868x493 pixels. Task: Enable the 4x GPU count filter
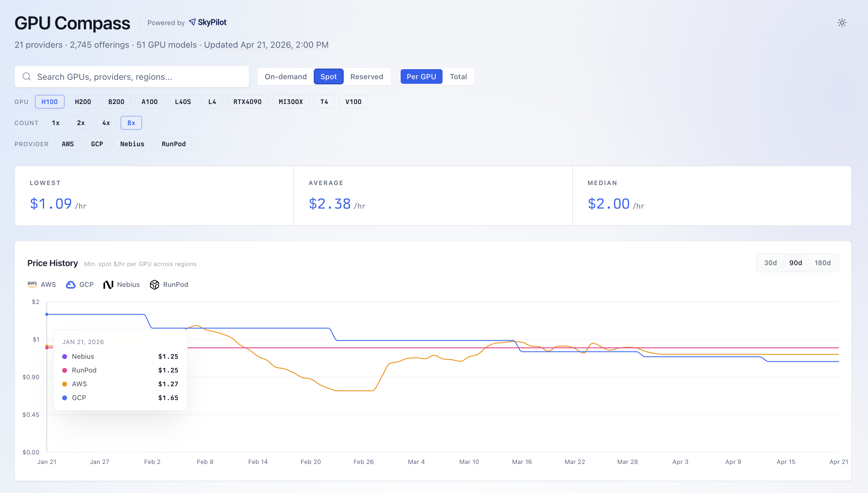[106, 123]
